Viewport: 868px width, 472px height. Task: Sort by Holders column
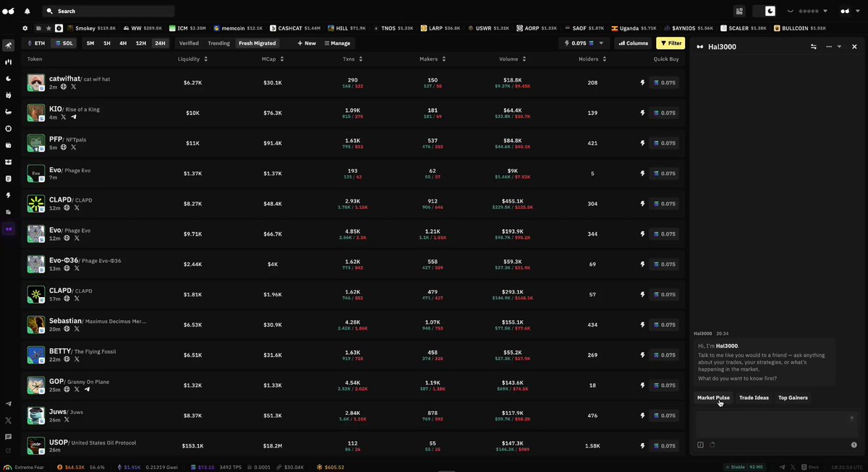click(x=592, y=59)
